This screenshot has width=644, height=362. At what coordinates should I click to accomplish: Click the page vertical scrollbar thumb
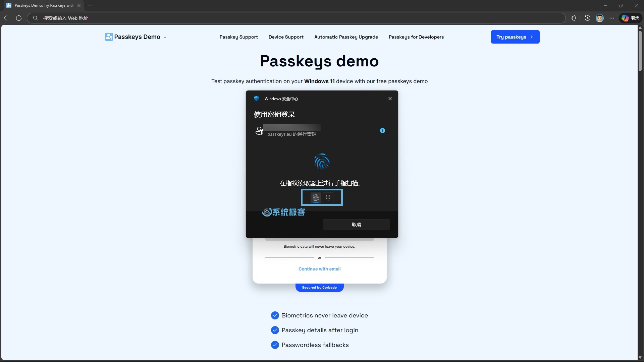(x=640, y=50)
